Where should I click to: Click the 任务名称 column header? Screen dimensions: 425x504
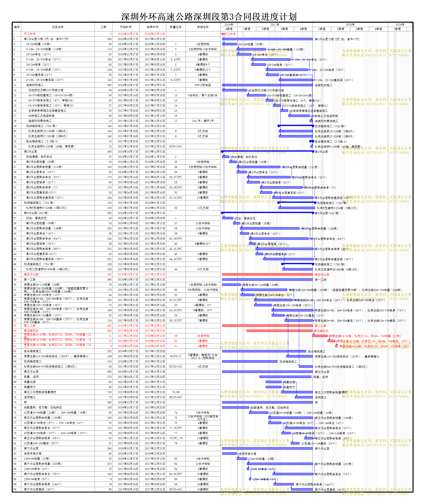click(58, 27)
